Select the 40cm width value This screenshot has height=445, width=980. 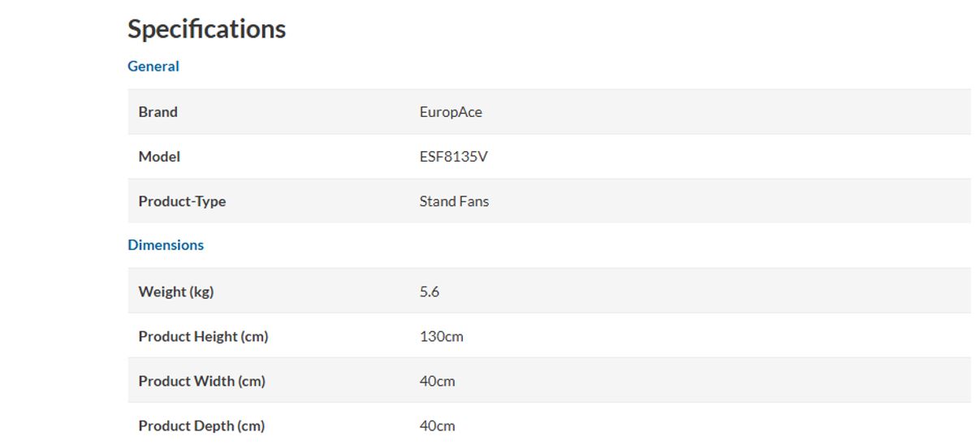(x=437, y=381)
